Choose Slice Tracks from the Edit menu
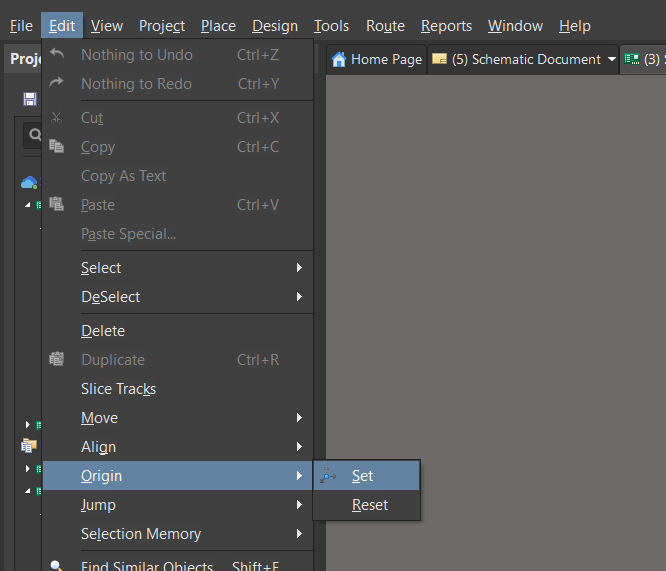Screen dimensions: 666x571 tap(178, 389)
